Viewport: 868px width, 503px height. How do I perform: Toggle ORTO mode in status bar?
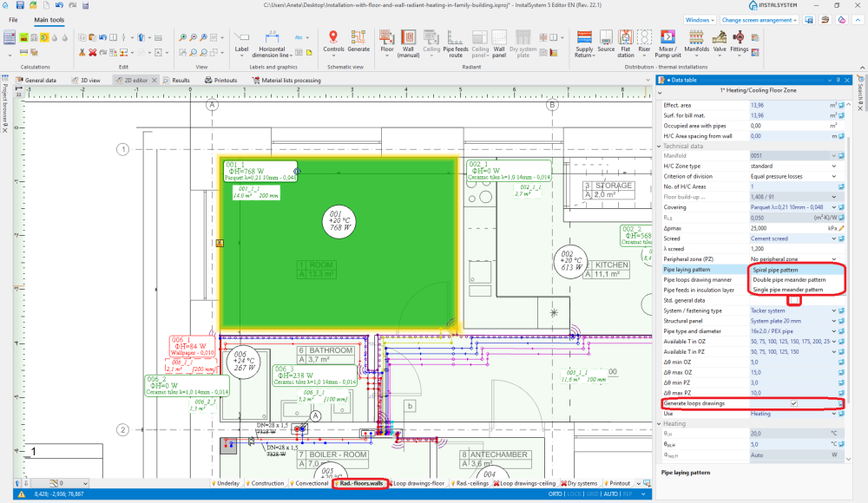pos(556,494)
